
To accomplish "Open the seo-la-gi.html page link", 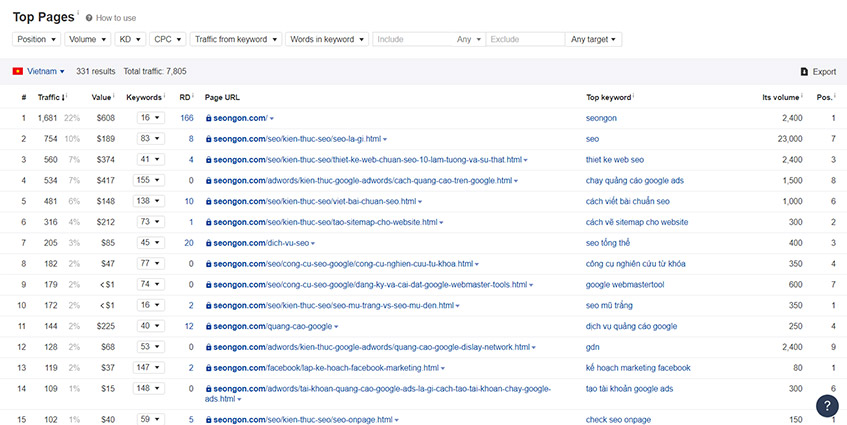I will tap(297, 139).
